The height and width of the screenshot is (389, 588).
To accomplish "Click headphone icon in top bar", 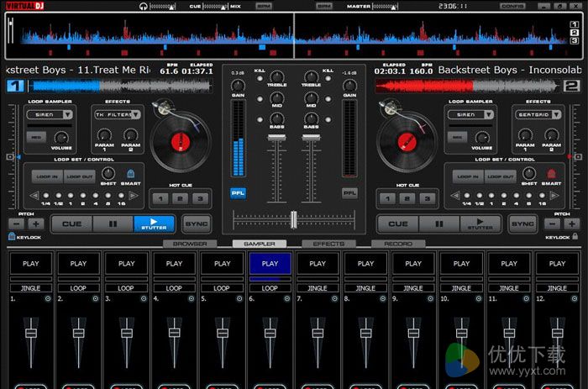I will pyautogui.click(x=143, y=7).
